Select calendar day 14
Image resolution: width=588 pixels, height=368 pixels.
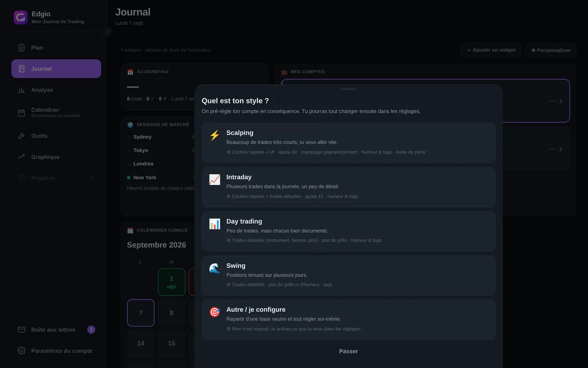click(x=141, y=343)
